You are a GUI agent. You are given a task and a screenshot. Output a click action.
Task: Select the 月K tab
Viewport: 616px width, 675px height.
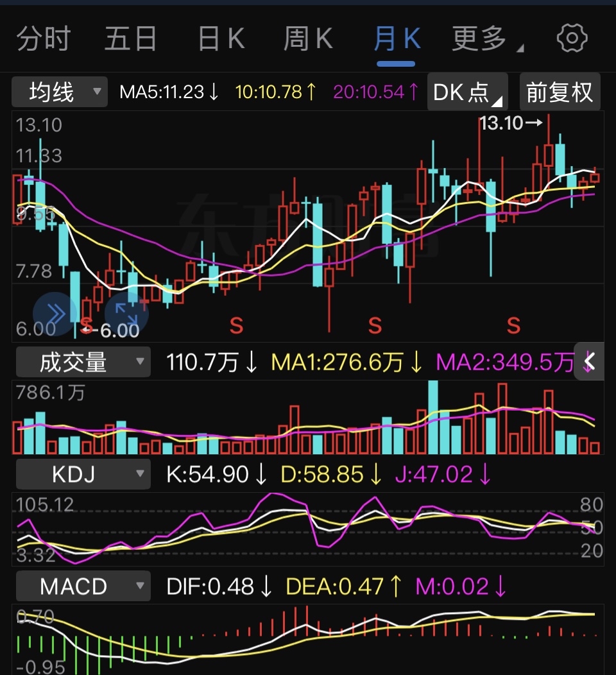397,38
